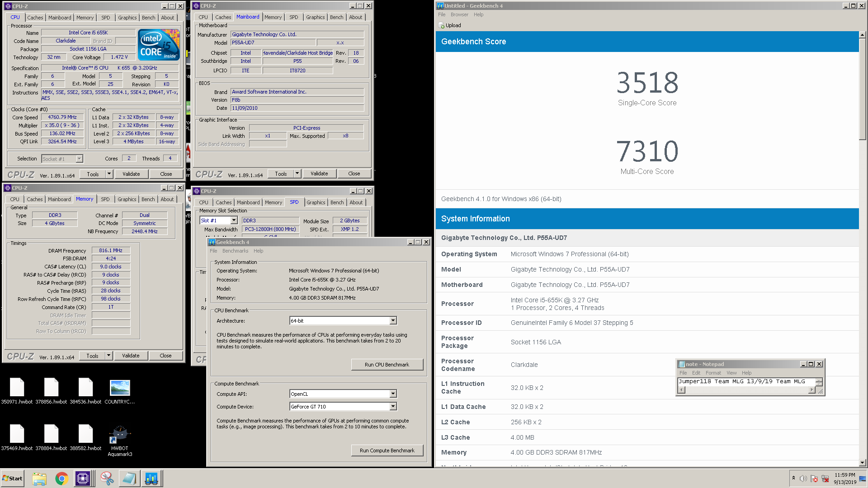
Task: Switch to Notepad via its taskbar icon
Action: coord(129,479)
